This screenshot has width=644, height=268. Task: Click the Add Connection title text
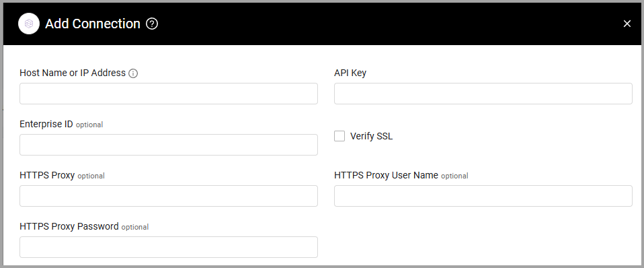pyautogui.click(x=93, y=24)
